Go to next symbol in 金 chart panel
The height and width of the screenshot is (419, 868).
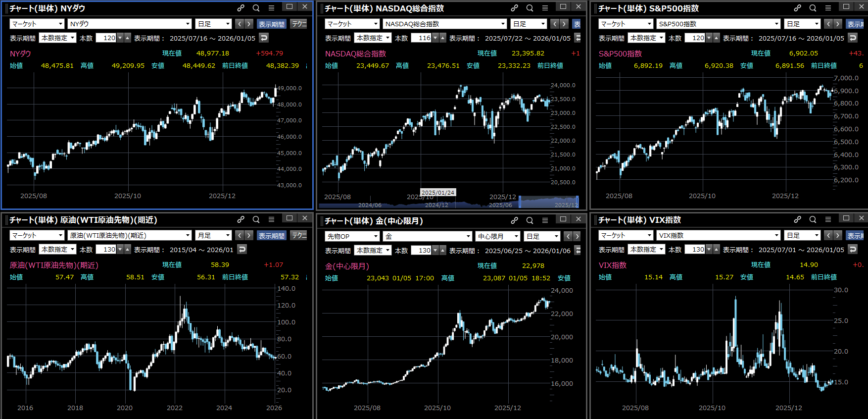pyautogui.click(x=577, y=236)
